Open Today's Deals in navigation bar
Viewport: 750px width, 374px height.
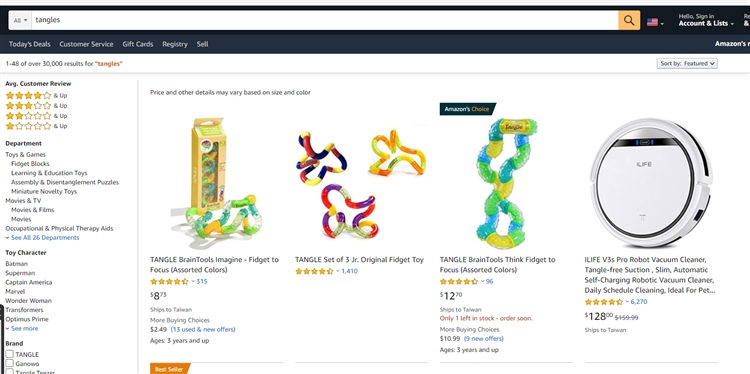click(29, 44)
